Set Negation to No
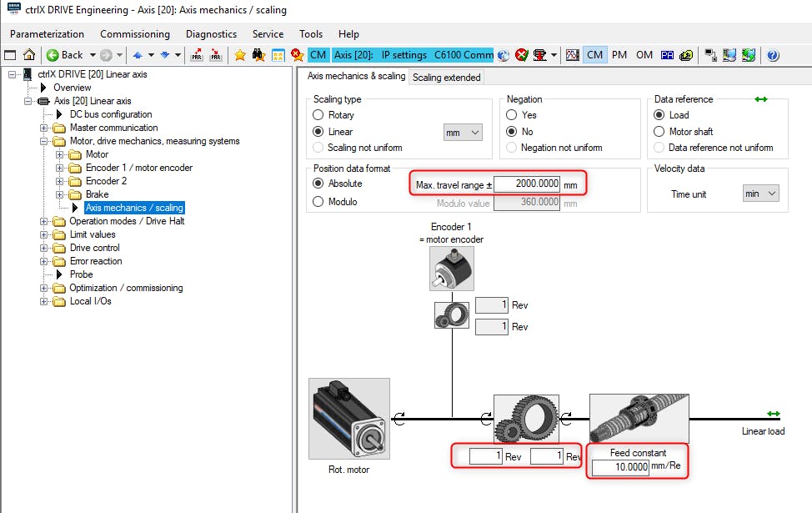This screenshot has width=812, height=513. 512,131
